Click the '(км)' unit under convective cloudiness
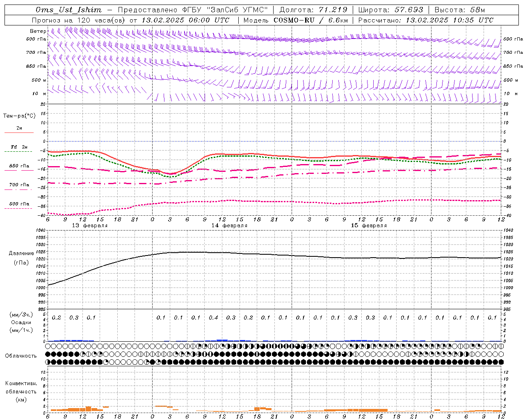The width and height of the screenshot is (525, 420). pyautogui.click(x=21, y=399)
